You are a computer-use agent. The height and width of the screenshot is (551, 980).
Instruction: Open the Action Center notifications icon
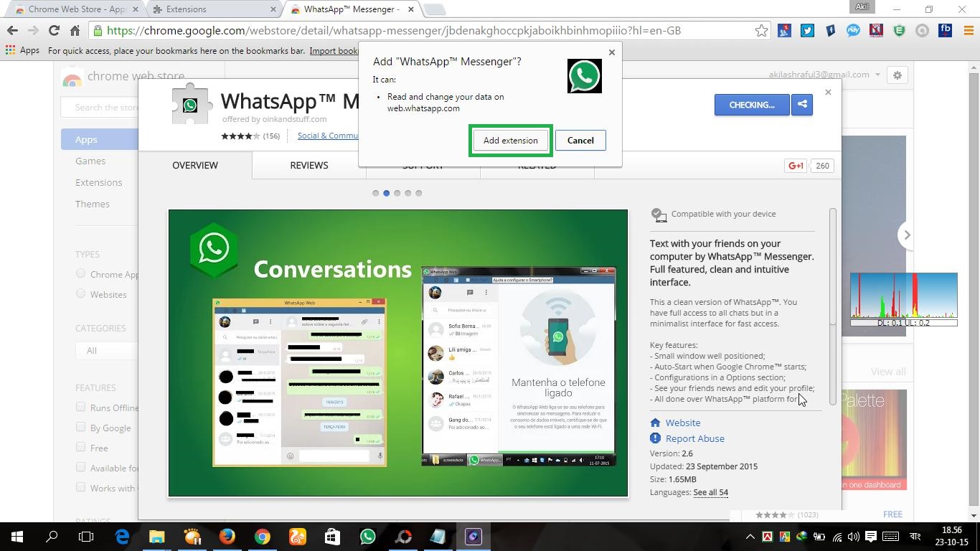coord(871,537)
